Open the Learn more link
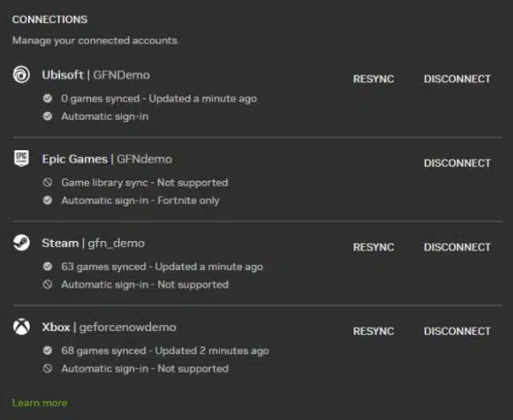 [40, 403]
